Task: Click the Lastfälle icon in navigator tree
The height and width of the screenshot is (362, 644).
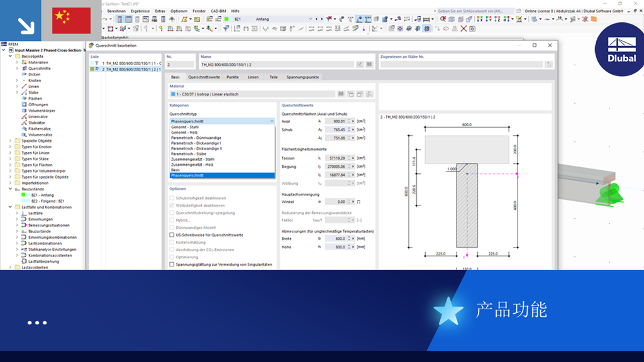Action: pos(25,213)
